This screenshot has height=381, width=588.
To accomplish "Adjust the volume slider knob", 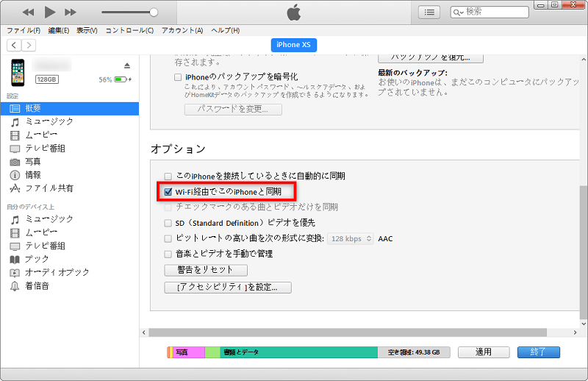I will [154, 13].
